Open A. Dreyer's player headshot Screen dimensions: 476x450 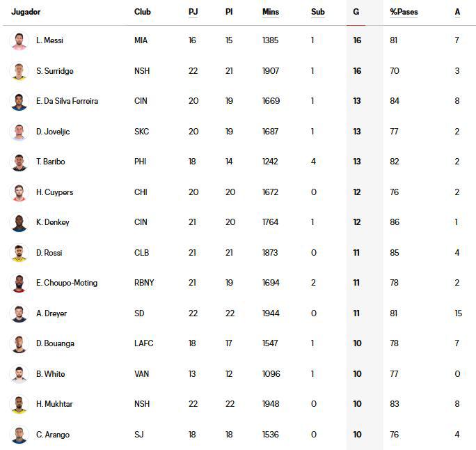pyautogui.click(x=19, y=313)
